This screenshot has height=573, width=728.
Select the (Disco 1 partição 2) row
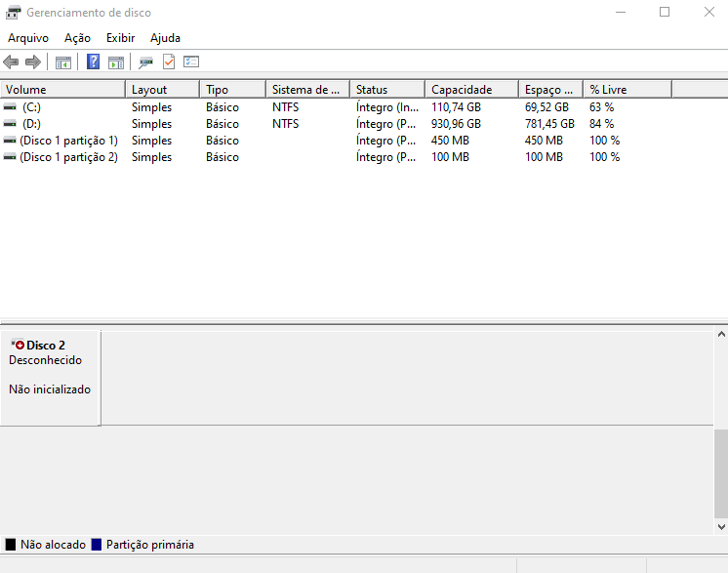coord(336,157)
